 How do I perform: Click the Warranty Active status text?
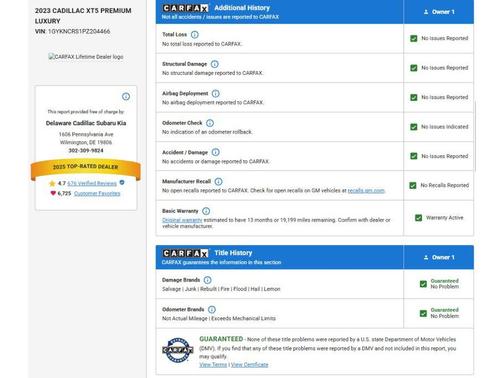point(445,218)
